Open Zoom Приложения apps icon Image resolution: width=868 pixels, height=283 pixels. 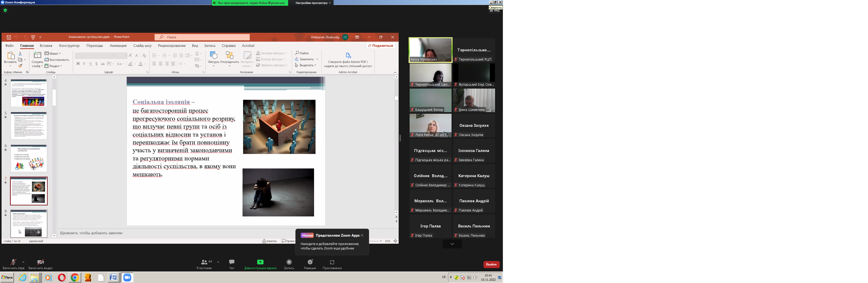(332, 262)
